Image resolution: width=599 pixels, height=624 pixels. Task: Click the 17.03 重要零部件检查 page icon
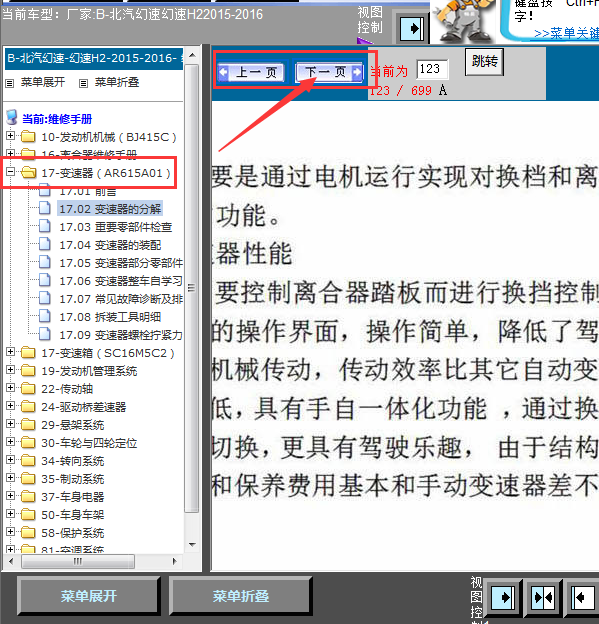point(45,226)
